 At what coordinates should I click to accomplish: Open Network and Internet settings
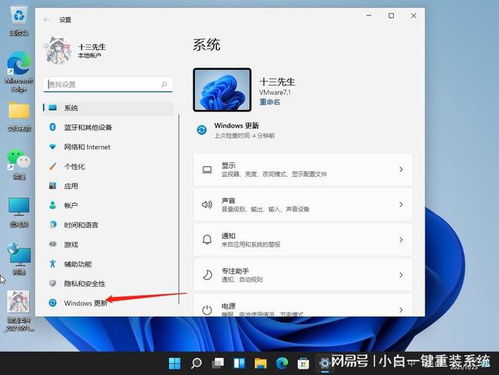pos(109,147)
